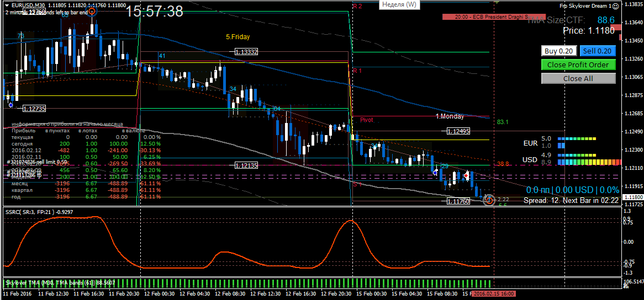The width and height of the screenshot is (644, 300).
Task: Click the сегодня profit row
Action: 86,144
